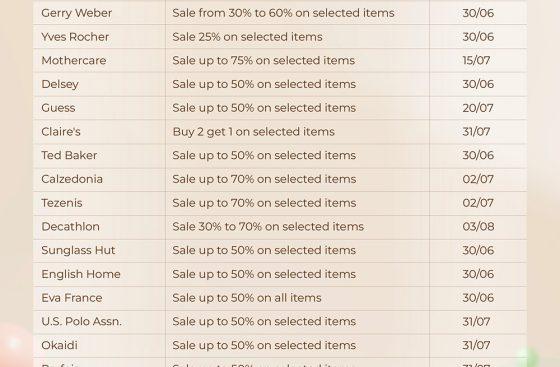Select Delsey in the brand column

pyautogui.click(x=60, y=84)
